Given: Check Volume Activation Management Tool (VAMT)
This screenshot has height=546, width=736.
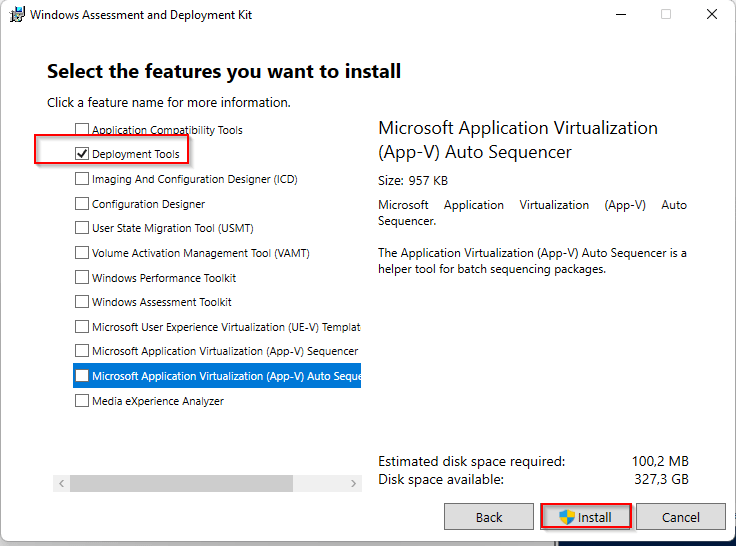Looking at the screenshot, I should [82, 253].
